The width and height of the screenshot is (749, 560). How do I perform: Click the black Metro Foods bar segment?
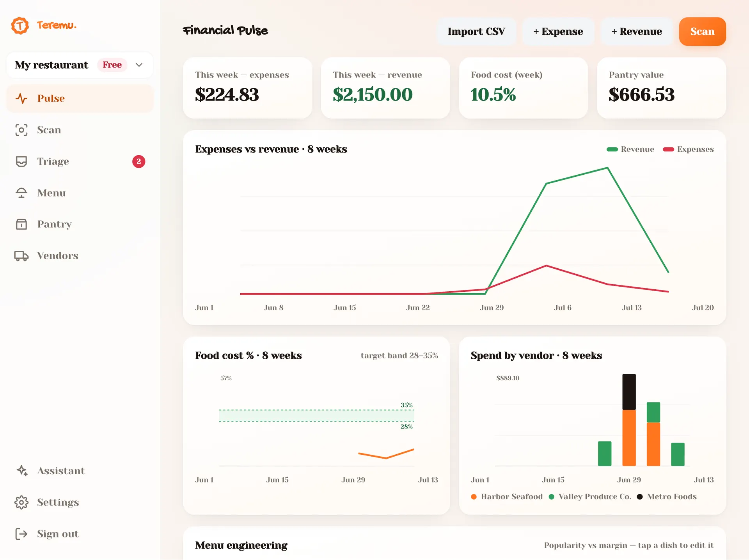[629, 392]
